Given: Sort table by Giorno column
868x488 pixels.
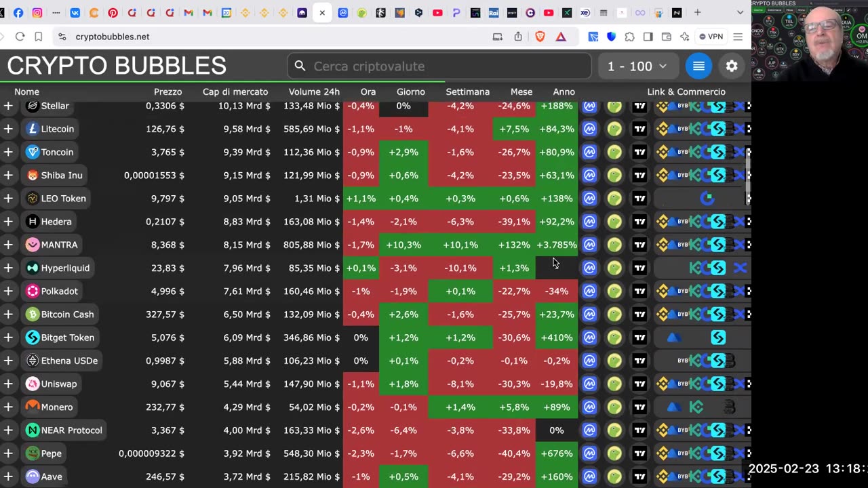Looking at the screenshot, I should coord(411,91).
